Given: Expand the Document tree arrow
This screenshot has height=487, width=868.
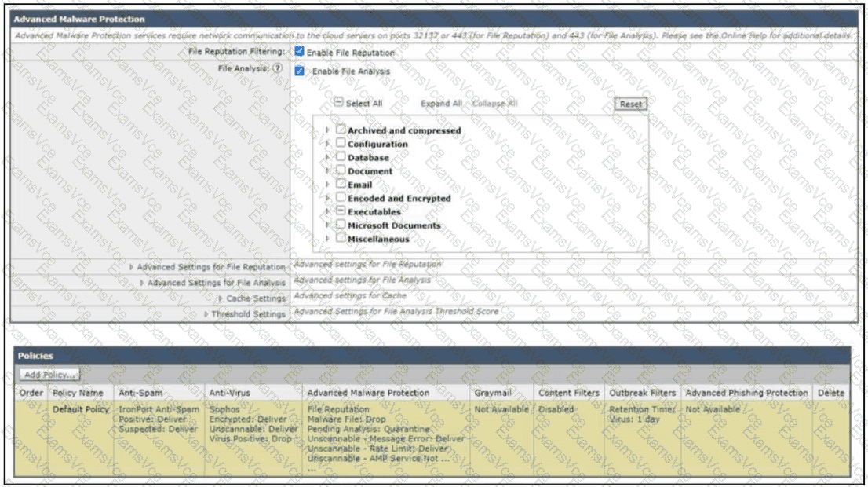Looking at the screenshot, I should point(327,170).
